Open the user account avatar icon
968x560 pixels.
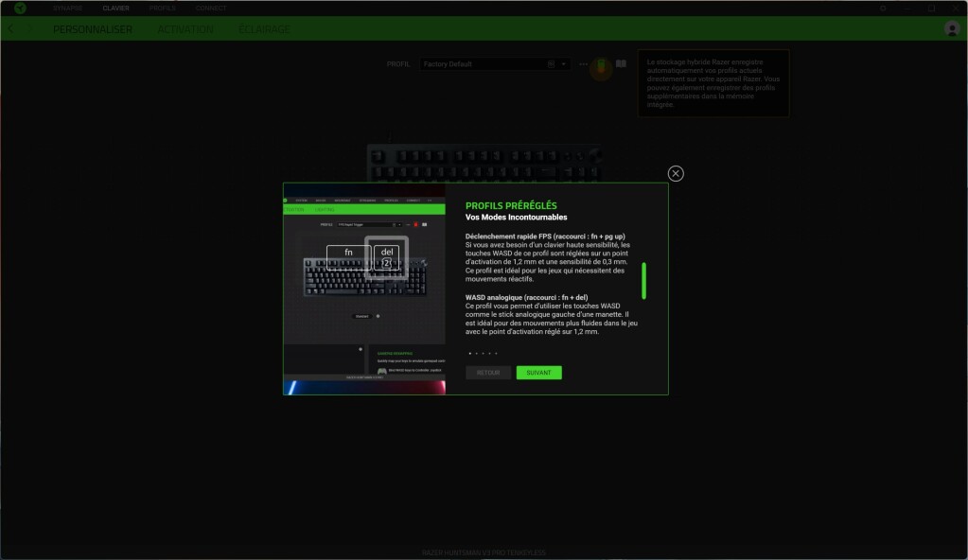[952, 28]
